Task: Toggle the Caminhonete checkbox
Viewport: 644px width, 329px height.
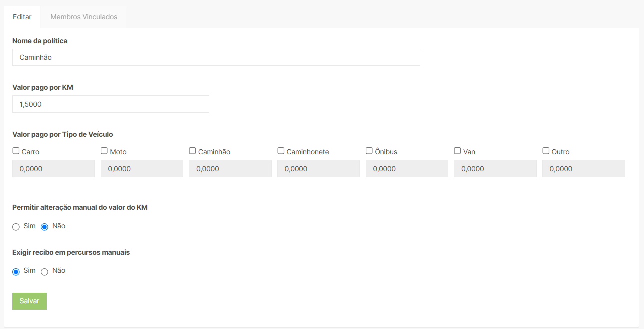Action: (x=281, y=151)
